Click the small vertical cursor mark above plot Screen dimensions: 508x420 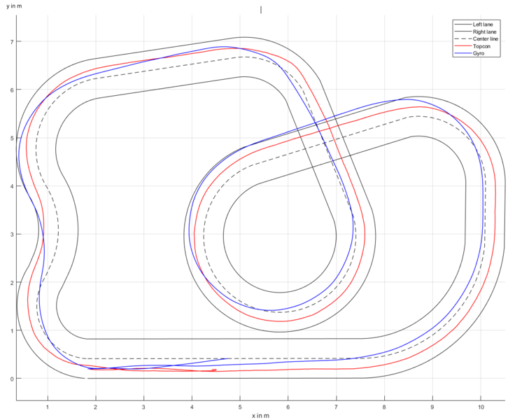coord(261,10)
